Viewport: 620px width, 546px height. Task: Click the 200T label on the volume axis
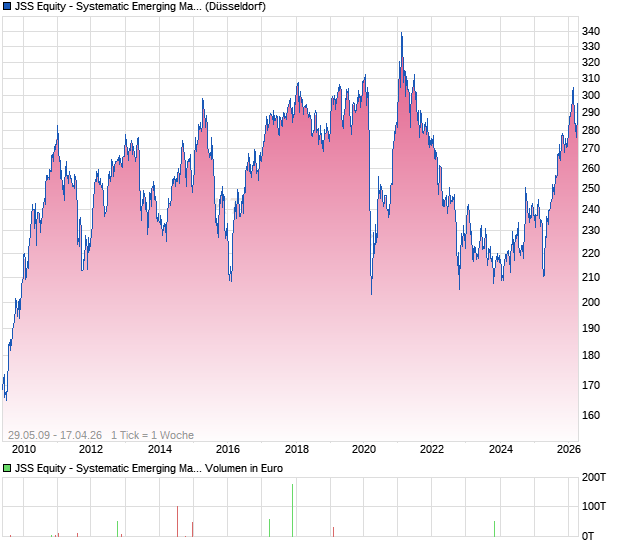594,478
